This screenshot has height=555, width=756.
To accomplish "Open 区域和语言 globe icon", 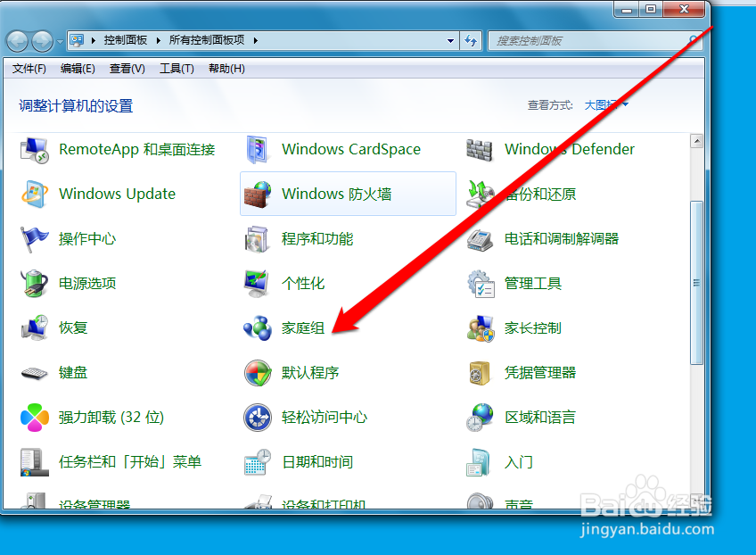I will [x=481, y=418].
